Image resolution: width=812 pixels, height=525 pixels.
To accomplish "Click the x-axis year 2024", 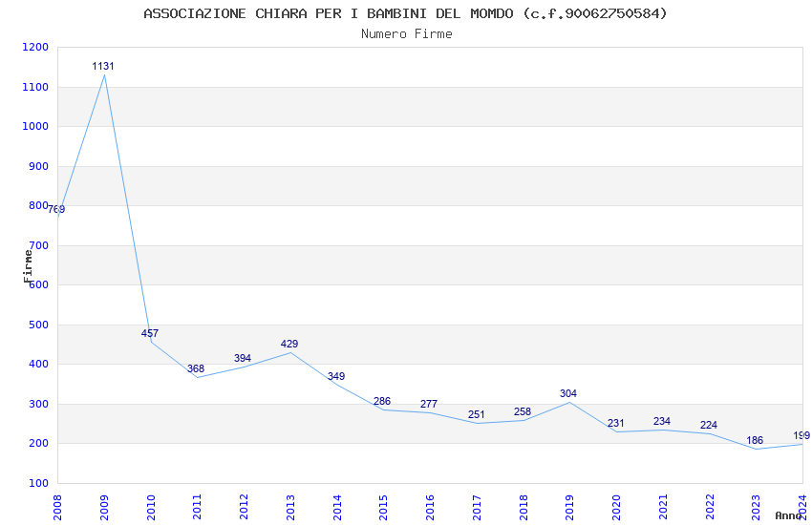I will point(803,507).
